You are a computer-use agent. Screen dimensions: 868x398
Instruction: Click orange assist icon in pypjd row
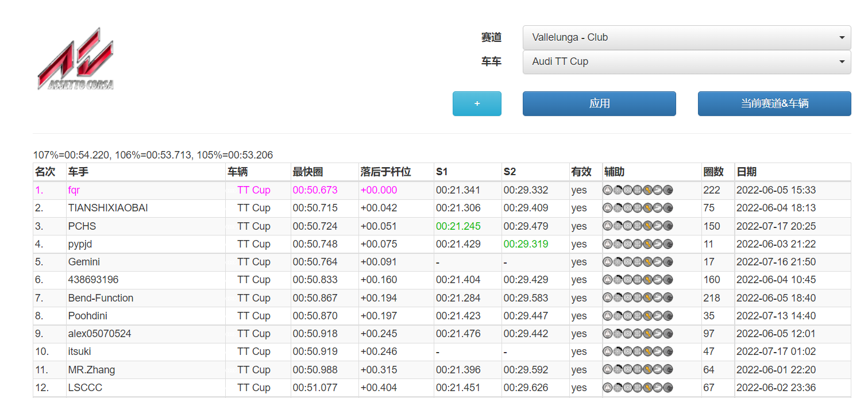click(x=647, y=244)
